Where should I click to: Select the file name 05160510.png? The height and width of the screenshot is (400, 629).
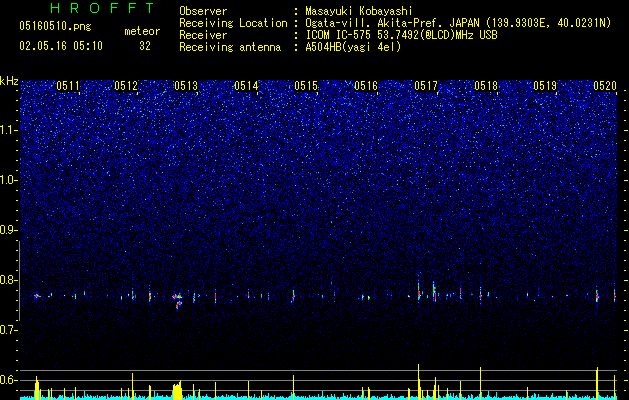point(55,27)
